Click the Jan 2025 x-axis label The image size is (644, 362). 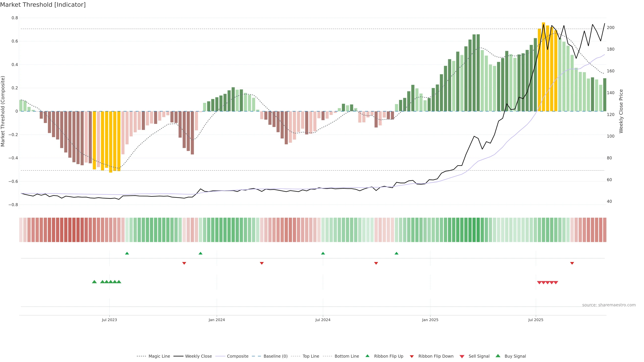[x=430, y=320]
